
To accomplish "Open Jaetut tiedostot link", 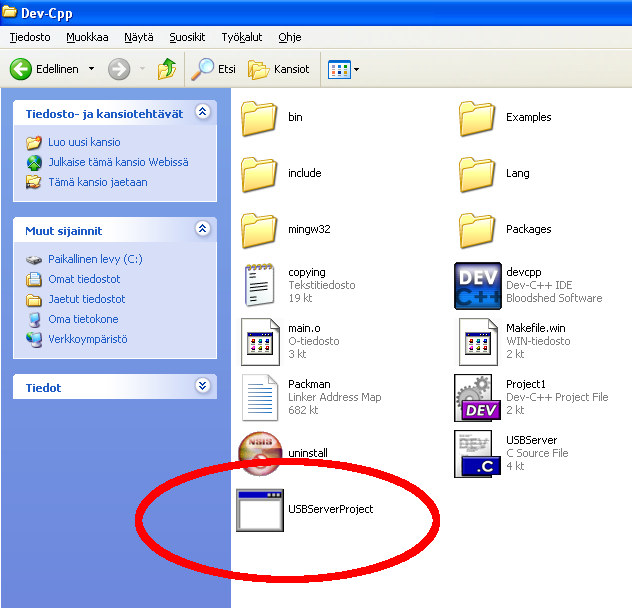I will pyautogui.click(x=87, y=299).
